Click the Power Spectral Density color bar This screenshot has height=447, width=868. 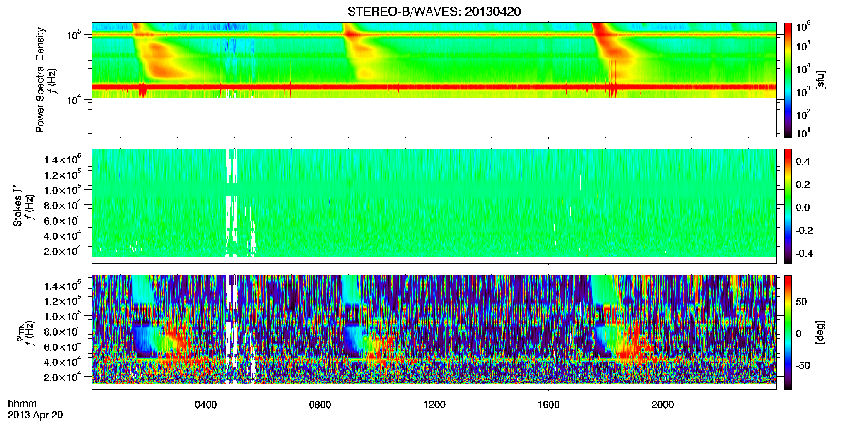[x=788, y=80]
